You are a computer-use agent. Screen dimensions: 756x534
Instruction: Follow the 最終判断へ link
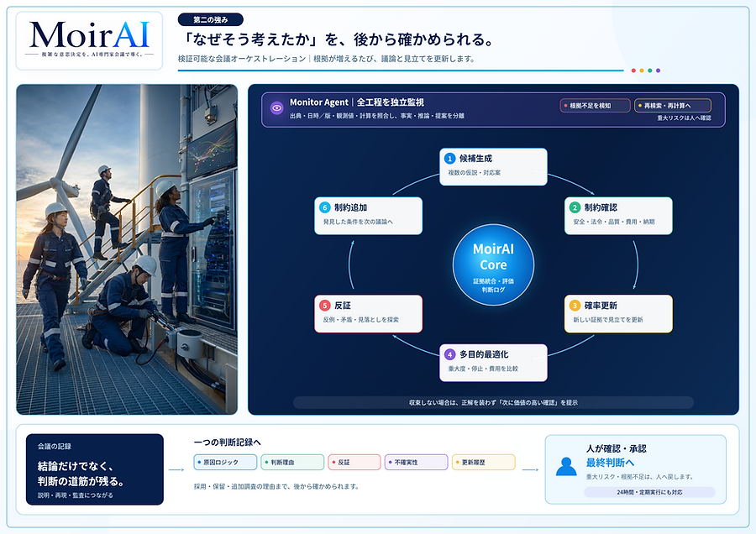tap(610, 463)
